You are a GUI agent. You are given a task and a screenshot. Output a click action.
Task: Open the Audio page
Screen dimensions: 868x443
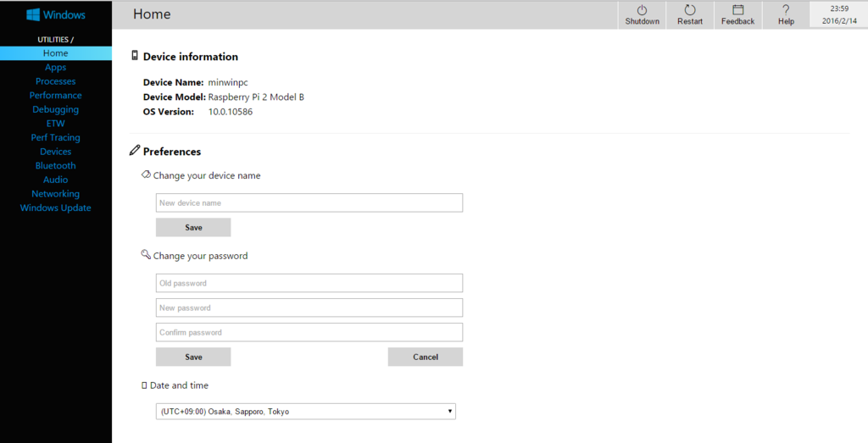[x=55, y=180]
